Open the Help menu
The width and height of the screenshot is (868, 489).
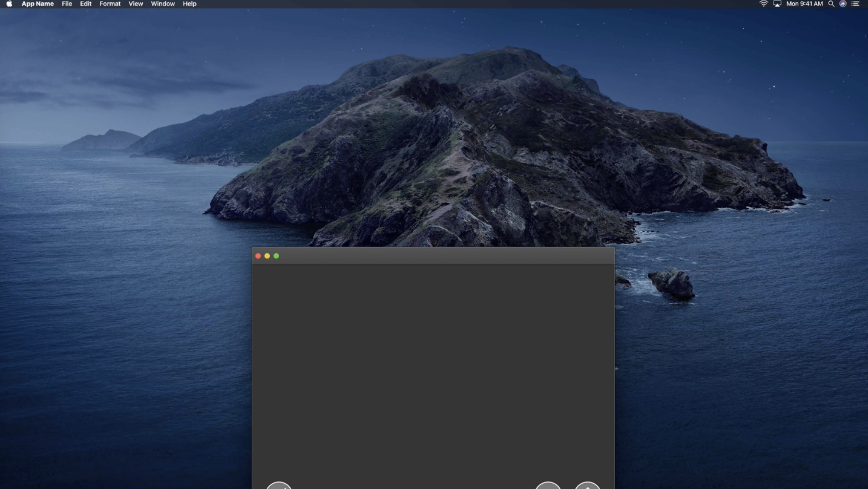tap(189, 4)
